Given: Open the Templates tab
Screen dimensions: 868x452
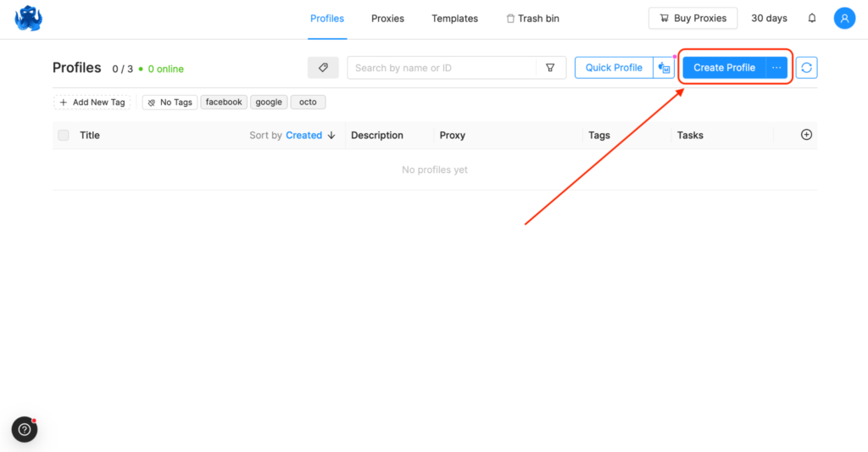Looking at the screenshot, I should click(x=454, y=19).
